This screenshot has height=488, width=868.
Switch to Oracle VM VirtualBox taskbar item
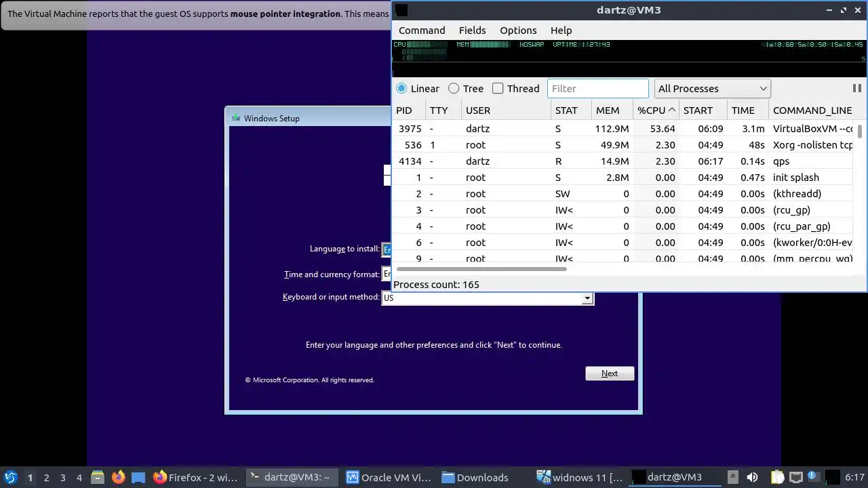click(389, 477)
